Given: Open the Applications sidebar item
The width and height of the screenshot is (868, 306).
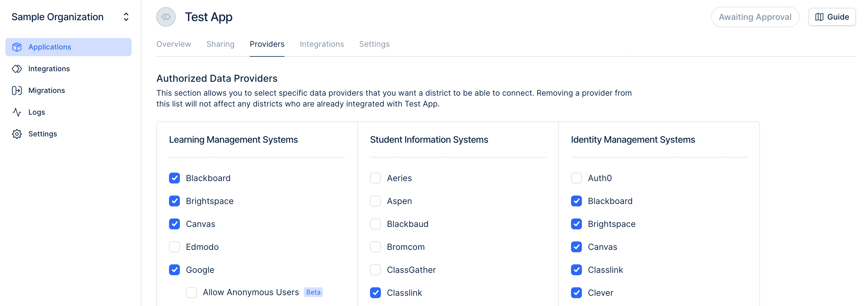Looking at the screenshot, I should 69,47.
